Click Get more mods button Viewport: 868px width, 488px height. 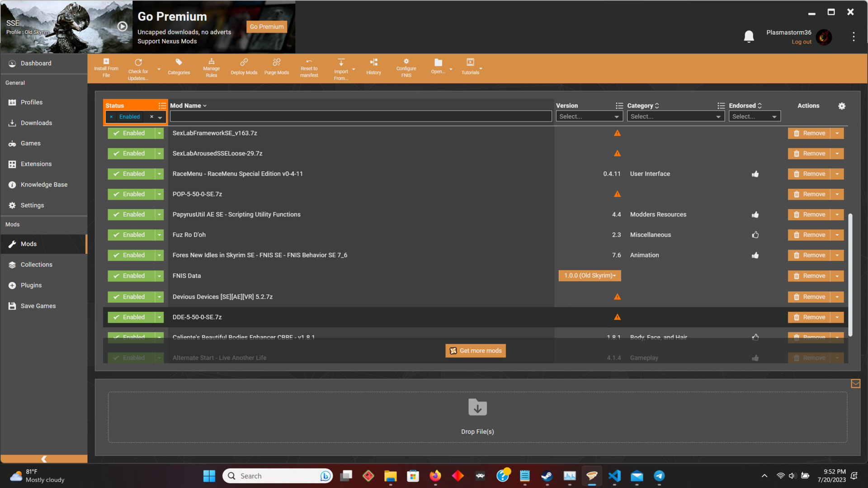(x=476, y=351)
